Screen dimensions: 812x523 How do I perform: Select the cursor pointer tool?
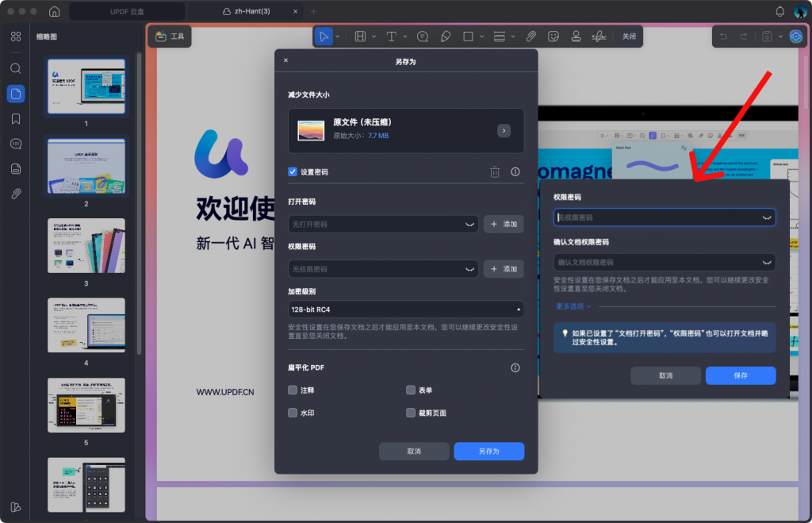coord(324,37)
